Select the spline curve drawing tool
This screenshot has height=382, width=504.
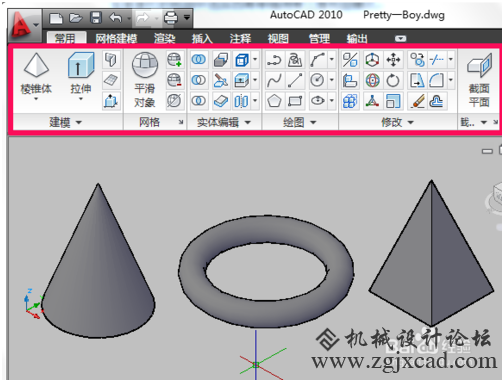click(274, 80)
